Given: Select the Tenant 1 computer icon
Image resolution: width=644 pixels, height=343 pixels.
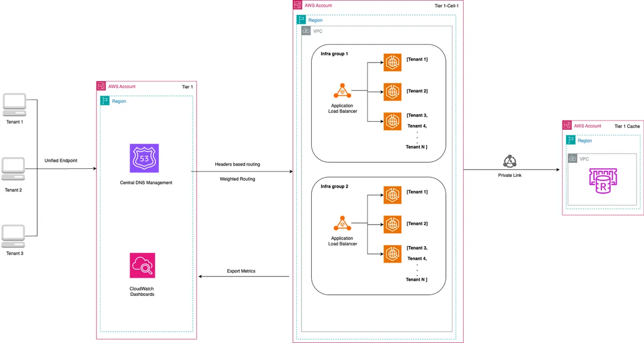Looking at the screenshot, I should (x=14, y=105).
